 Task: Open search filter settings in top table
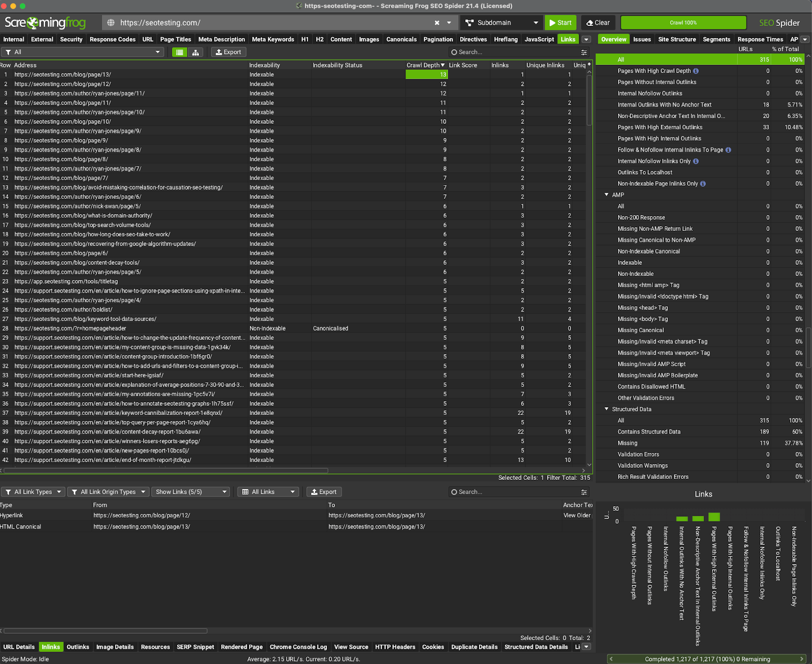[584, 52]
